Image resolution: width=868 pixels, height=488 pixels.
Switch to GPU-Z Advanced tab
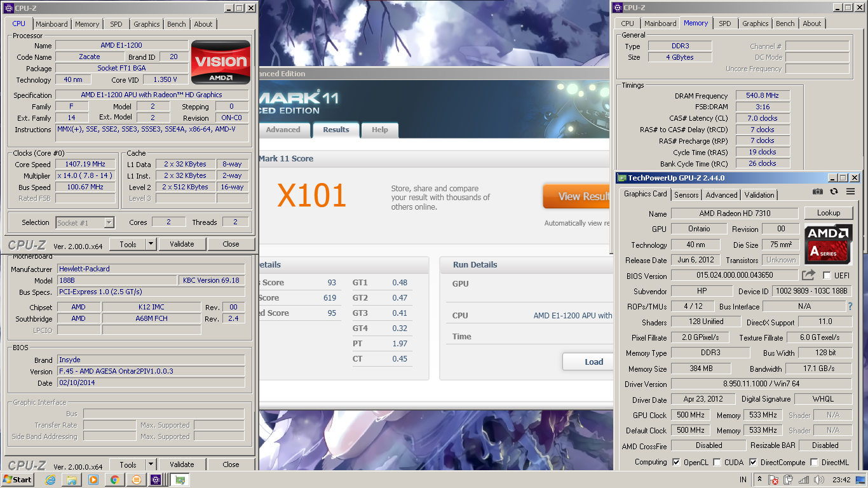[722, 195]
